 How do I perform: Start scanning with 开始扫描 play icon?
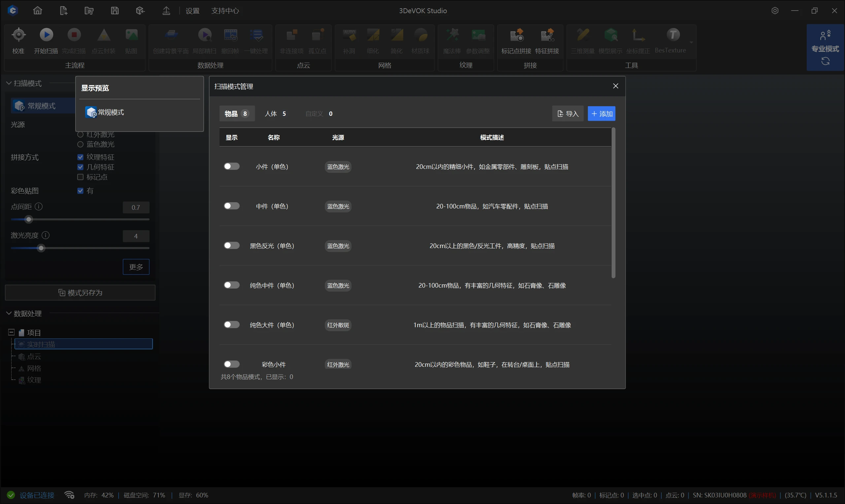[47, 35]
